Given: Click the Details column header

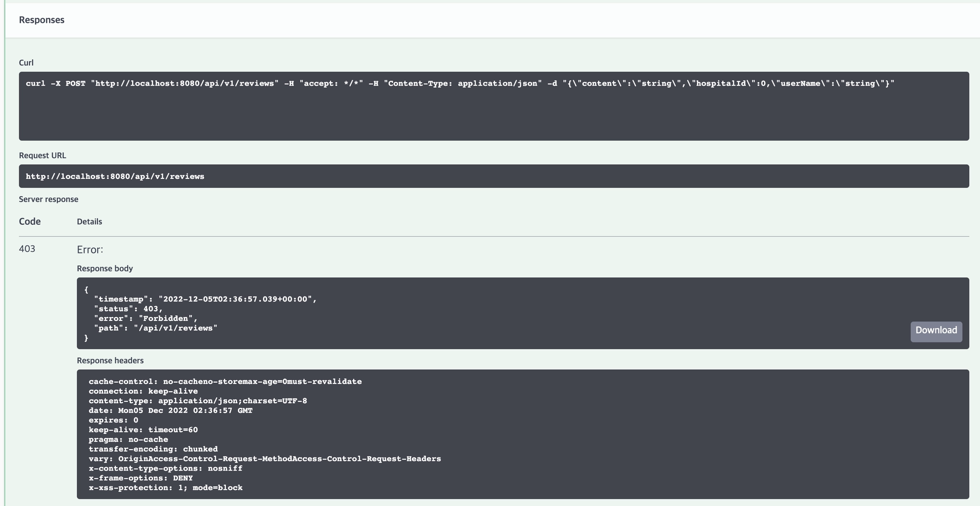Looking at the screenshot, I should [x=89, y=221].
